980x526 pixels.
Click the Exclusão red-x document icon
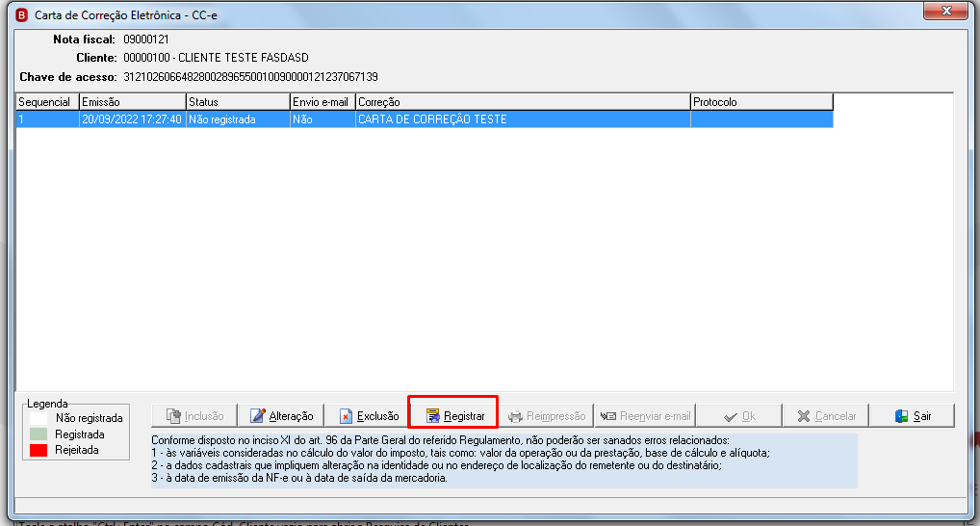coord(346,416)
